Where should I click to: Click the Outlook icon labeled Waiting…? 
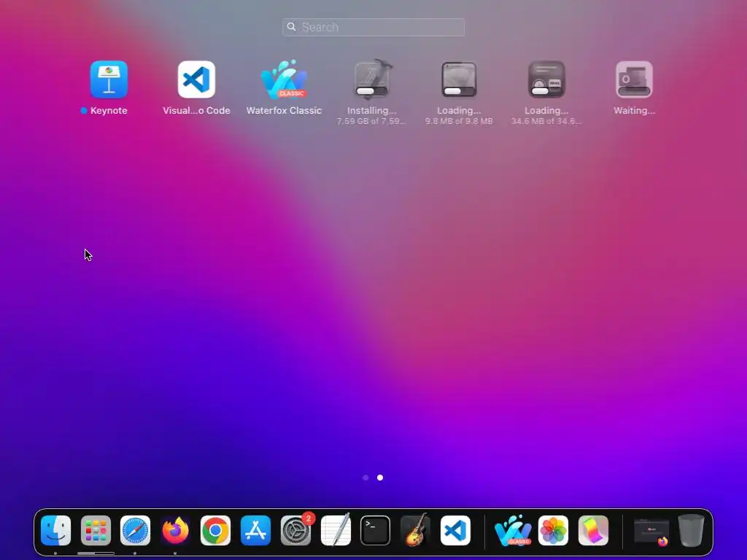pos(634,79)
